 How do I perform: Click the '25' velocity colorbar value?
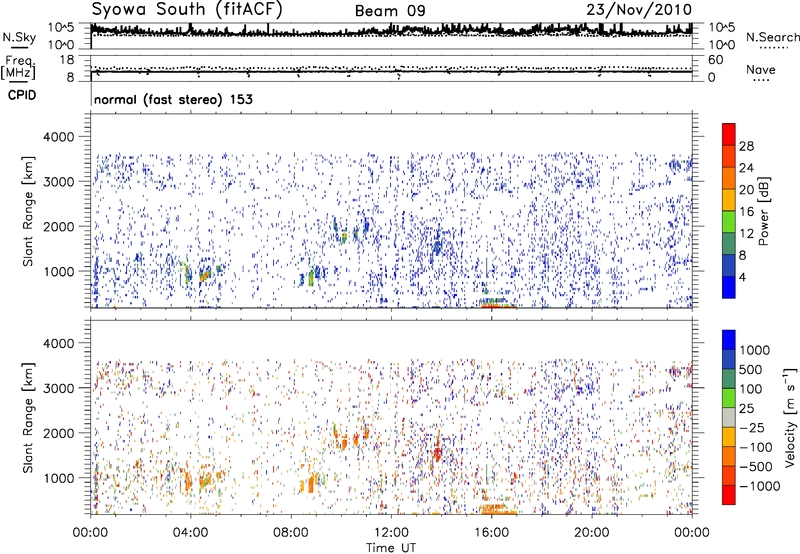coord(746,409)
